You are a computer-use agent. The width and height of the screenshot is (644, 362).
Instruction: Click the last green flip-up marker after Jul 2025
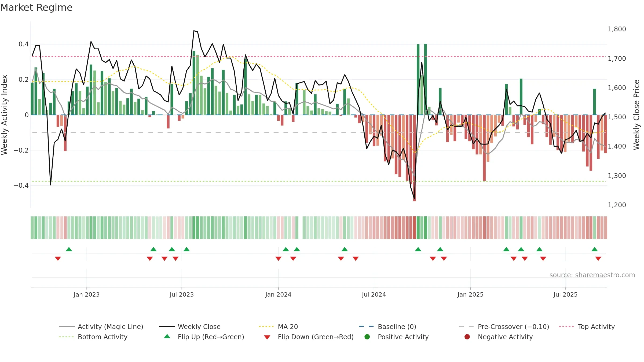pyautogui.click(x=595, y=249)
